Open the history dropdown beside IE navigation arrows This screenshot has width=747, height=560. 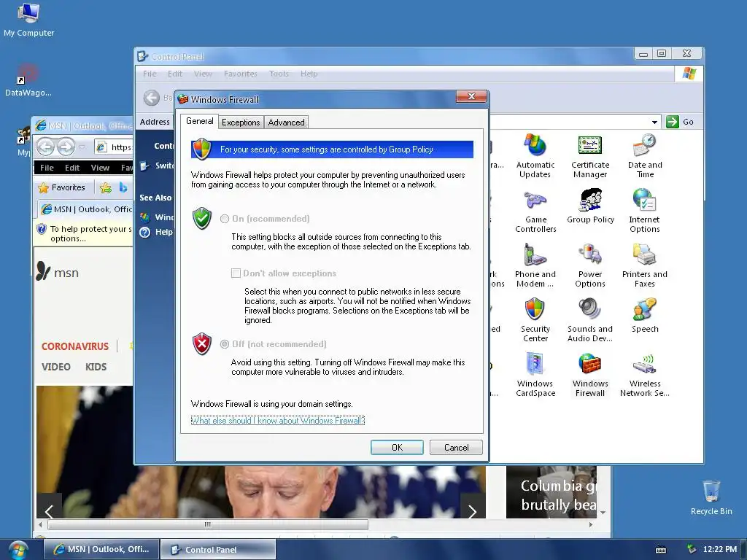(x=82, y=147)
